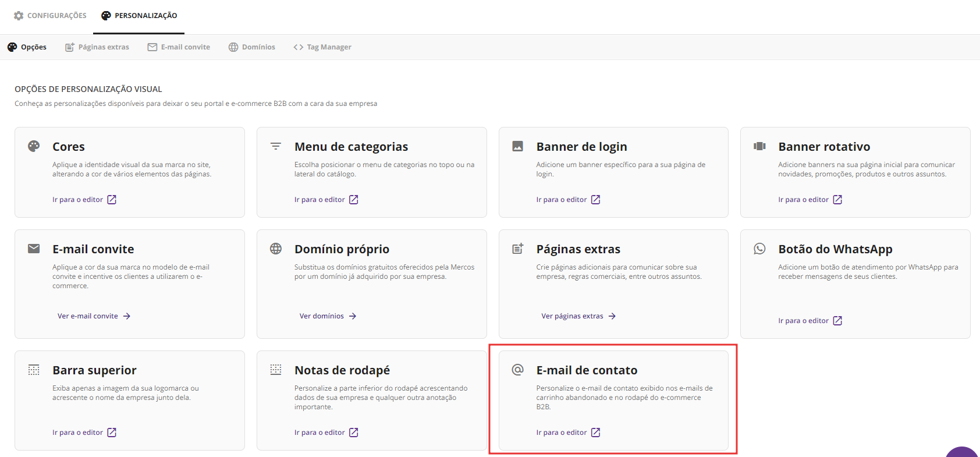Click the 'Barra superior' card title
The image size is (980, 457).
pos(95,370)
